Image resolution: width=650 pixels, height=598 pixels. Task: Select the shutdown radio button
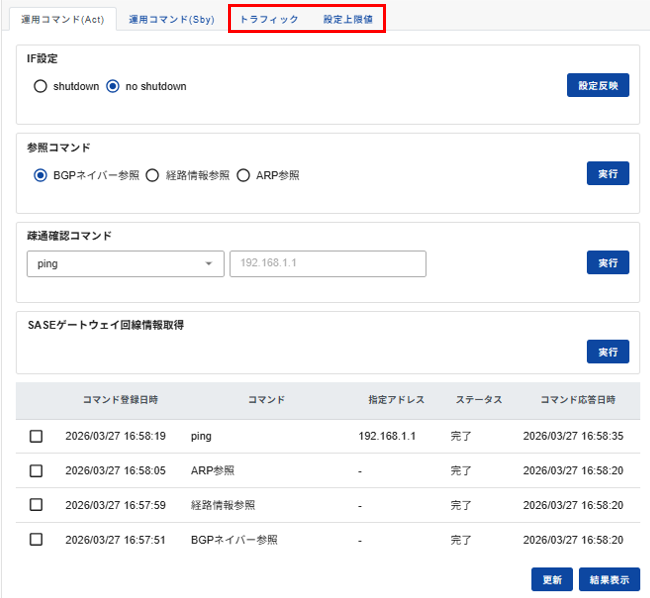pos(41,86)
